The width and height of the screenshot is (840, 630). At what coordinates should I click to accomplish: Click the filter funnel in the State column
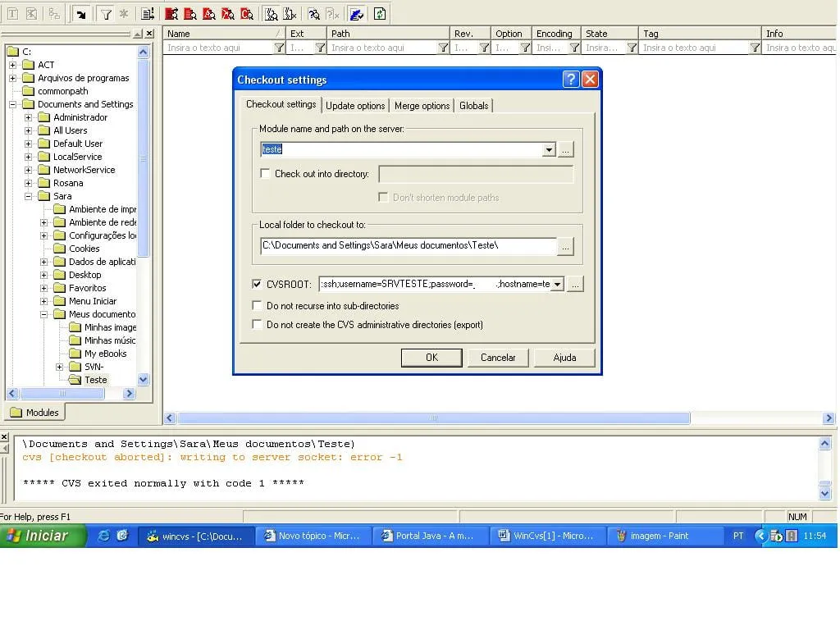632,48
